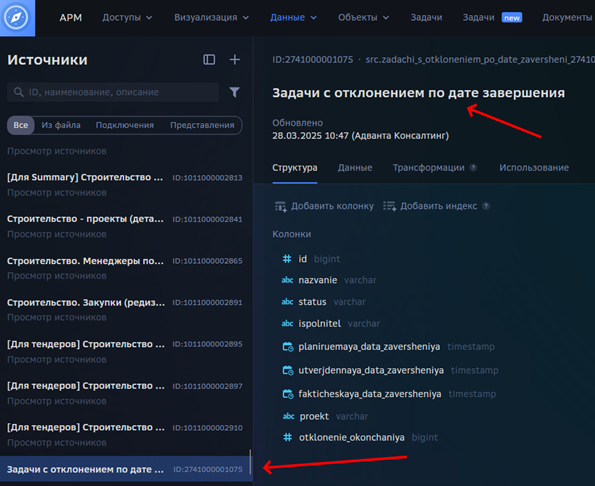This screenshot has height=486, width=595.
Task: Click the compass logo icon
Action: (17, 17)
